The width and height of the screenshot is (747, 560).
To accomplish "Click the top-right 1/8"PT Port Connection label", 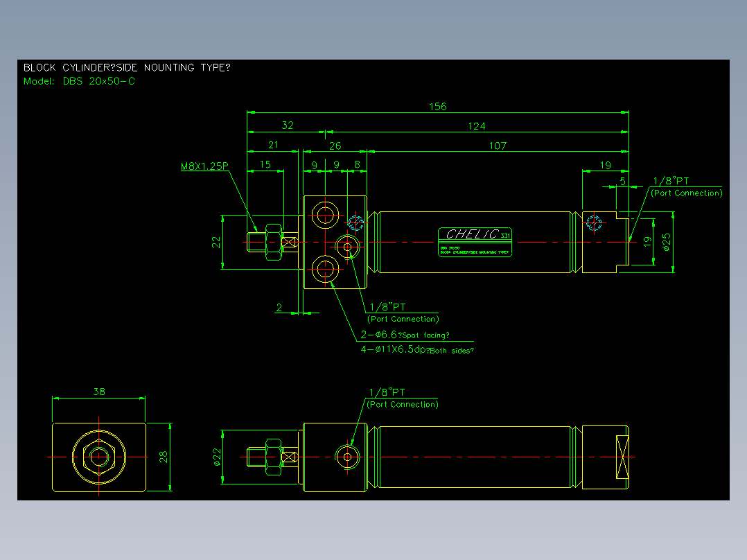I will 687,187.
